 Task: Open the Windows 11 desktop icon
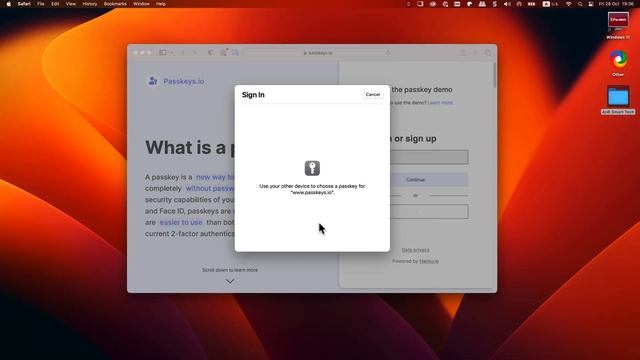click(x=618, y=26)
